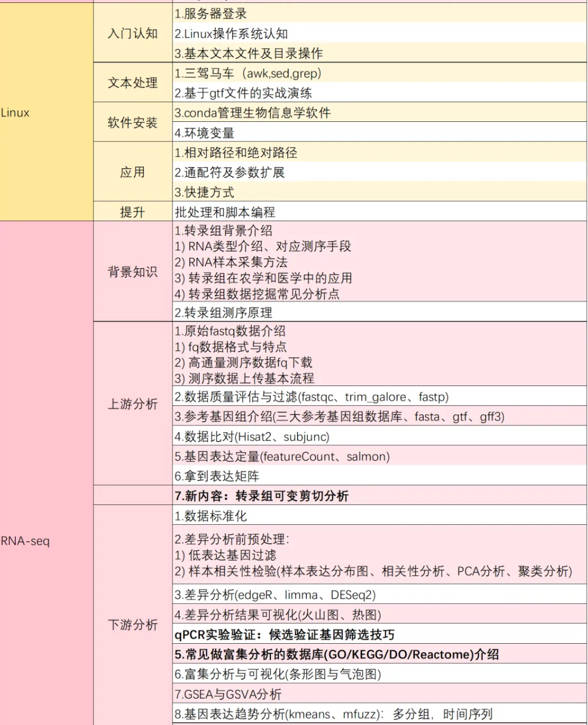Click the 提升 section header
This screenshot has width=588, height=725.
coord(132,212)
